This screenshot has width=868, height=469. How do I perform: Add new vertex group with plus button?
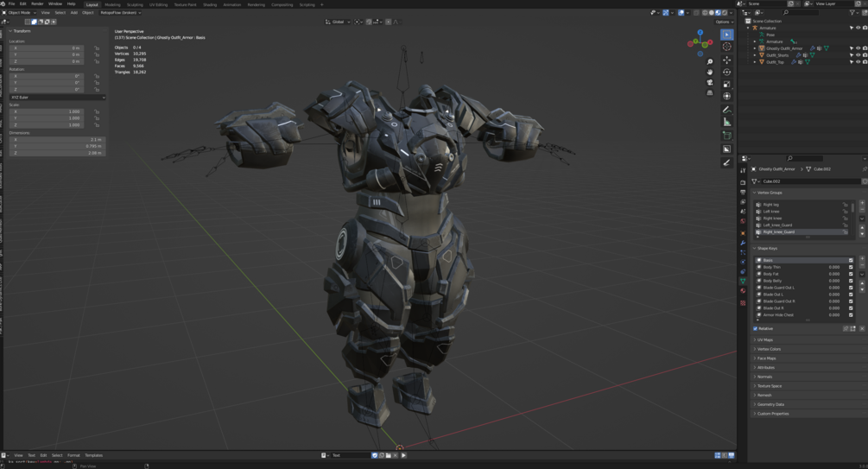[862, 203]
